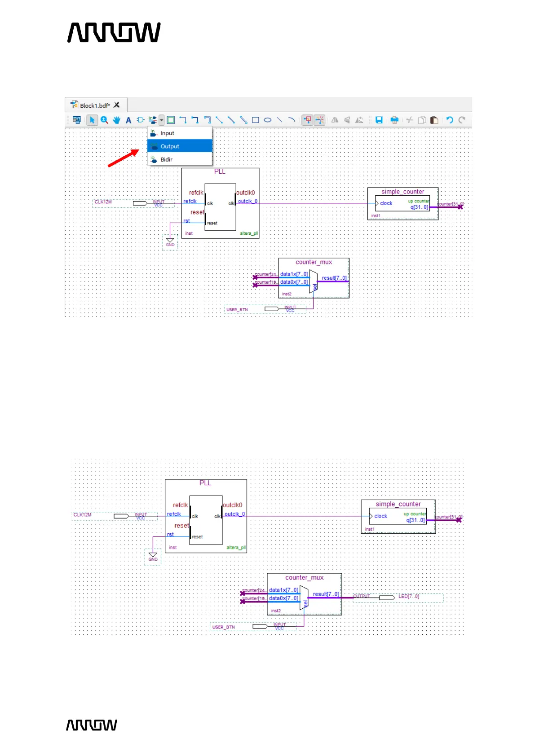Select the GND symbol in lower diagram

pyautogui.click(x=153, y=556)
